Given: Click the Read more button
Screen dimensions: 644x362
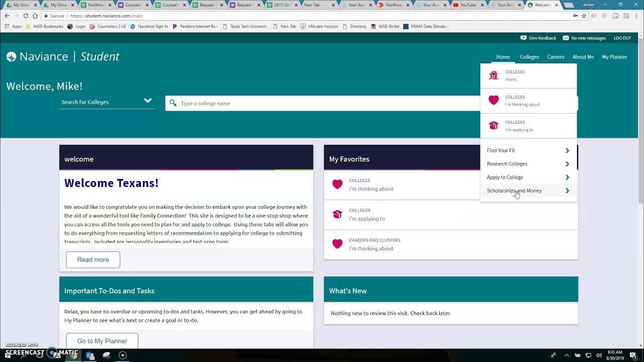Looking at the screenshot, I should [x=93, y=259].
